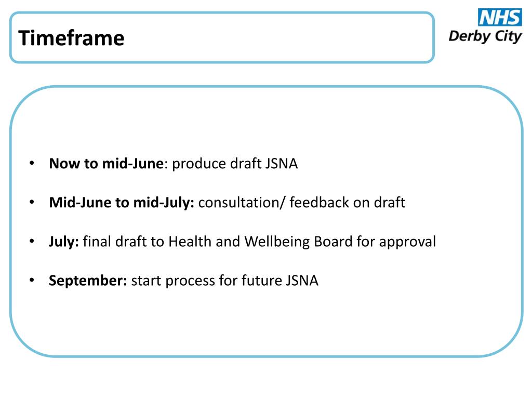
Task: Click the empty area right of Timeframe title
Action: [278, 37]
